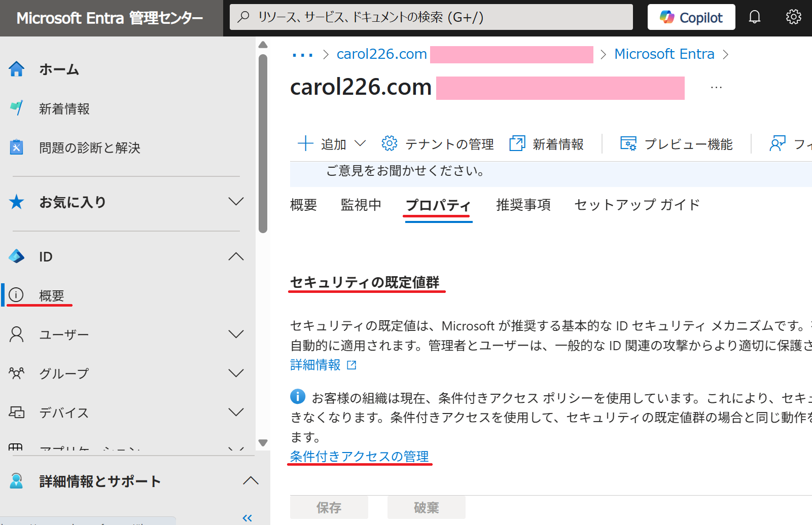
Task: Click プレビュー機能 icon in toolbar
Action: click(x=628, y=143)
